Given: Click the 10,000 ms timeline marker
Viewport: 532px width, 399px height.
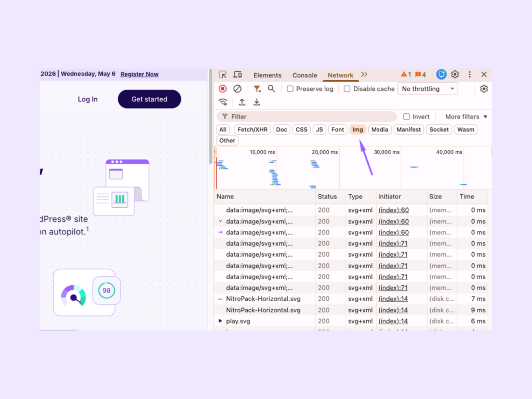Looking at the screenshot, I should point(262,152).
